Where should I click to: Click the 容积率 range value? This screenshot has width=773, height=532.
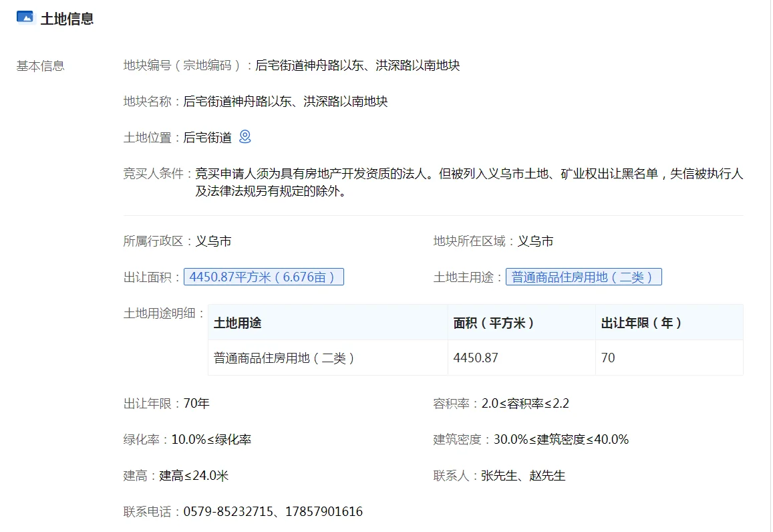click(525, 404)
